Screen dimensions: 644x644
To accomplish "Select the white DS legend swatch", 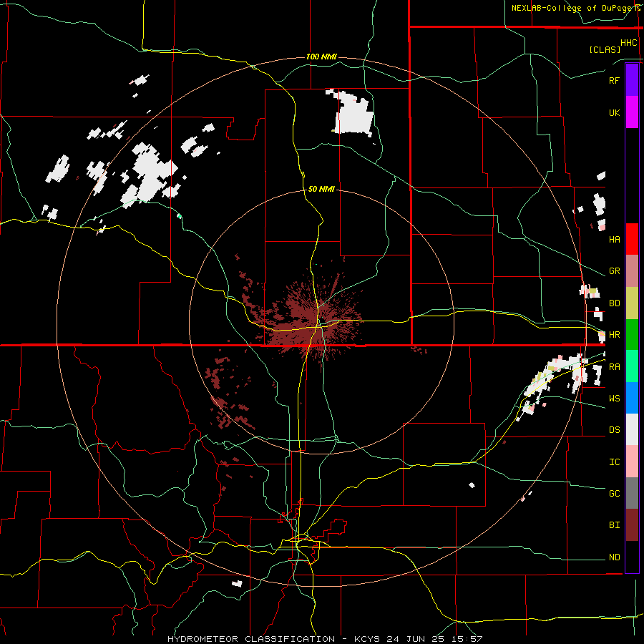I will pos(632,429).
